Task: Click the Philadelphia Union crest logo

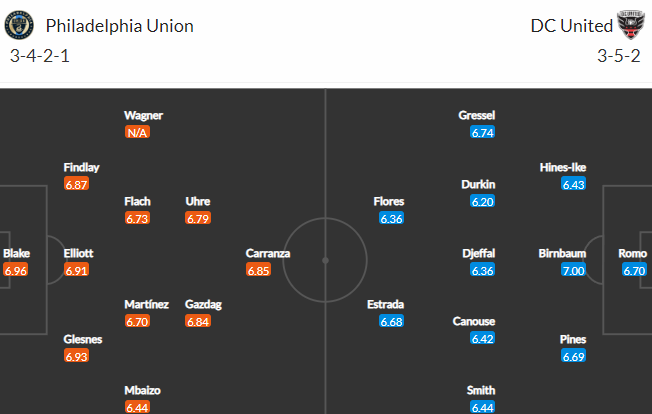Action: 19,25
